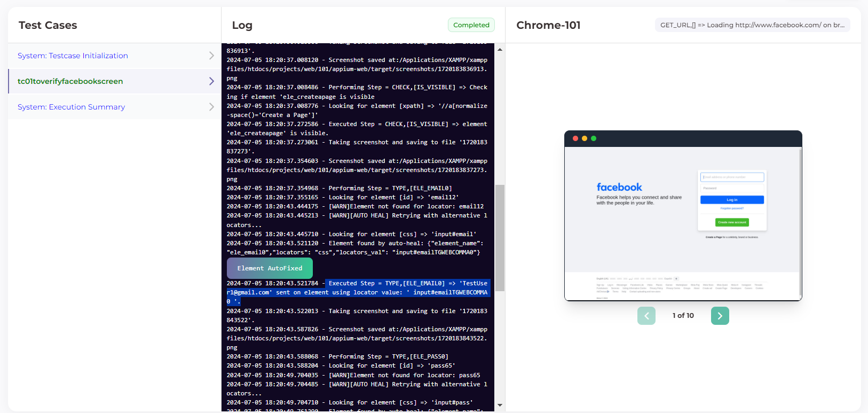Click the log vertical scrollbar thumb

(x=500, y=238)
